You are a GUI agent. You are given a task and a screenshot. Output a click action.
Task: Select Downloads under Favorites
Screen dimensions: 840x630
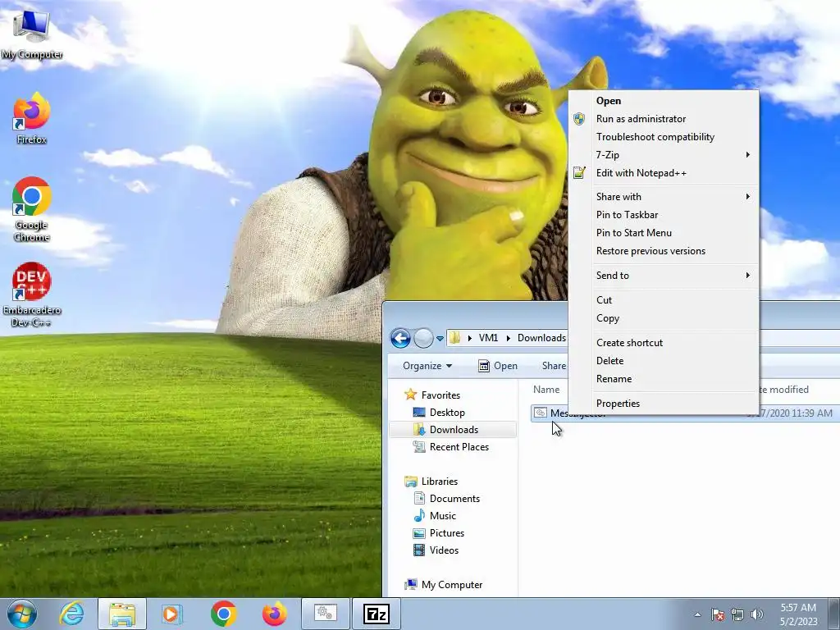(x=445, y=429)
